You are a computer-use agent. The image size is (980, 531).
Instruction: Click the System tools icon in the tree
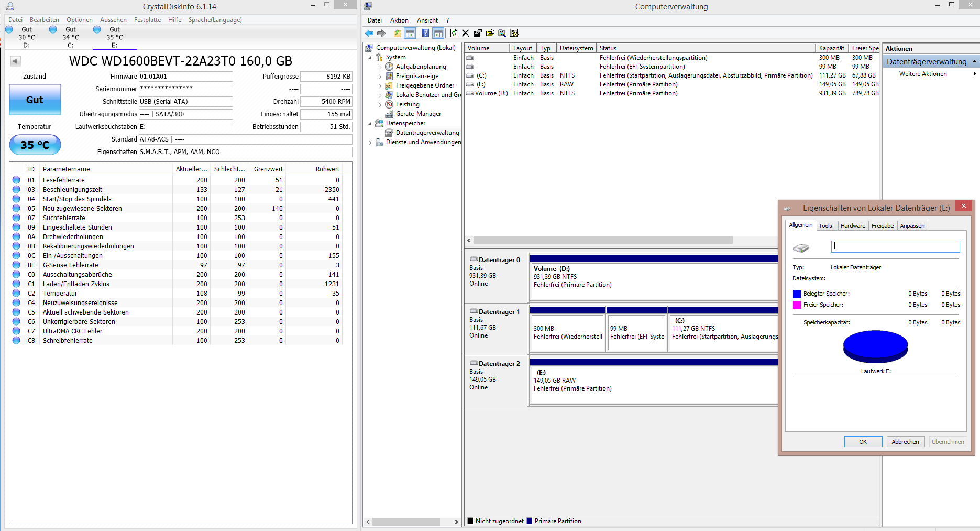click(x=379, y=57)
